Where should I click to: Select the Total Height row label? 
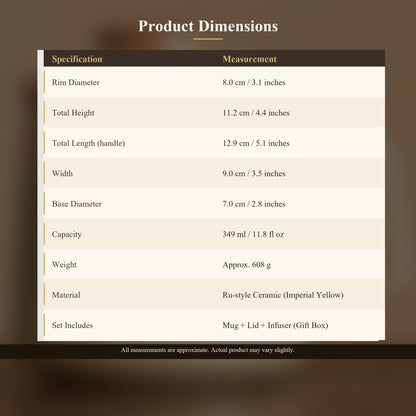(73, 113)
